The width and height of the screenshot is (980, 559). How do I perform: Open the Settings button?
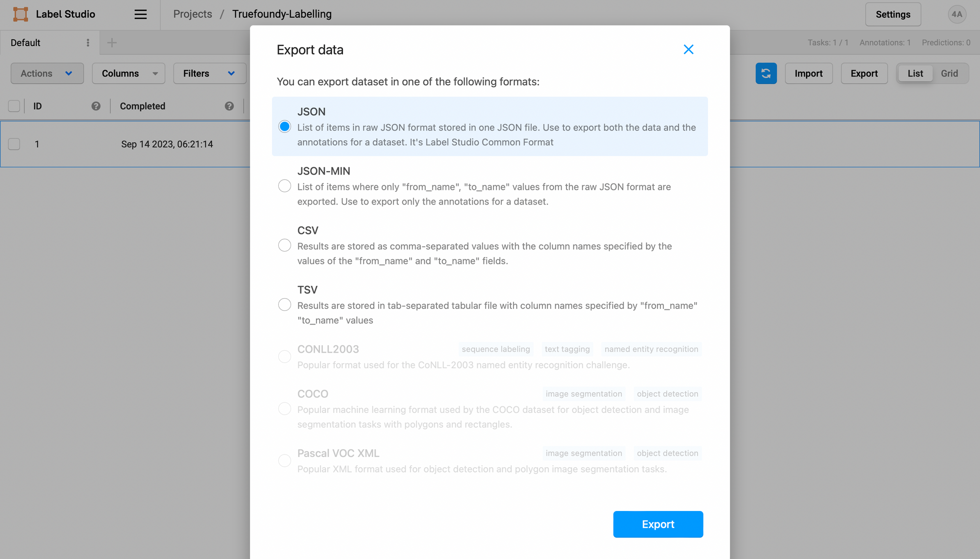click(x=893, y=14)
